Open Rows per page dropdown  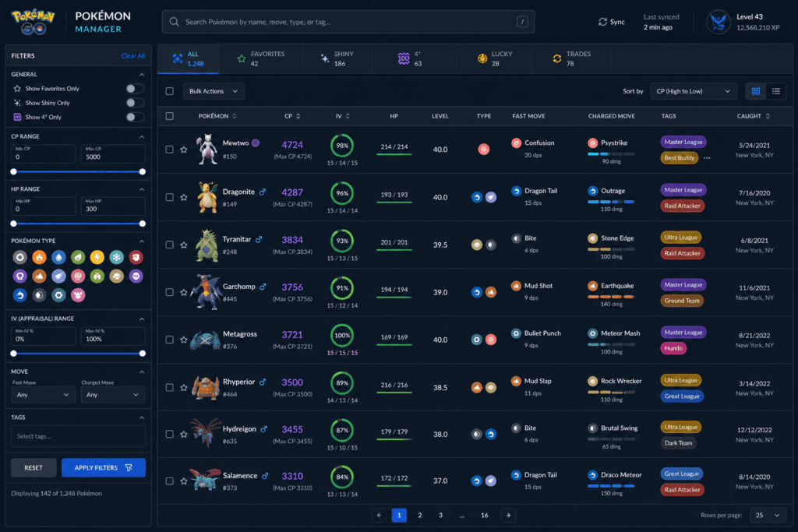(x=768, y=515)
